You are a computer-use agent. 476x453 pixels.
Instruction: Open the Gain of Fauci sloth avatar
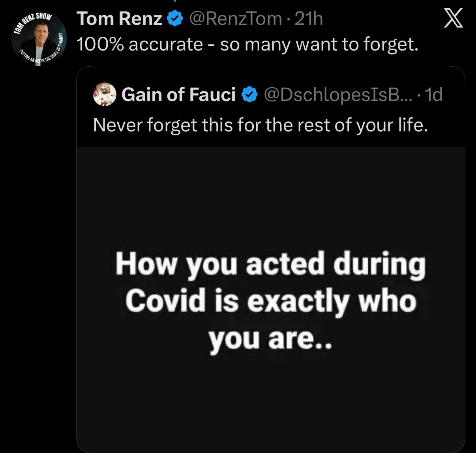[105, 95]
